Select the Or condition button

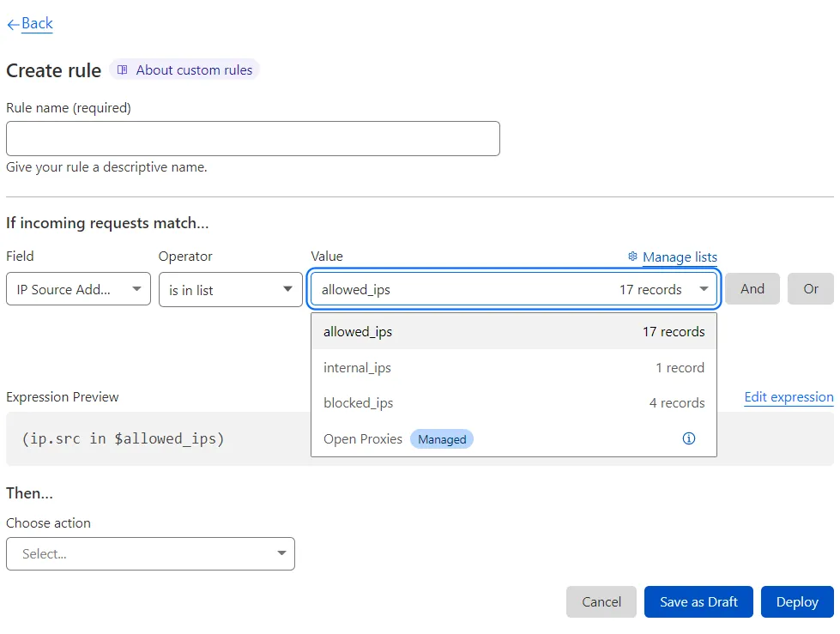coord(810,289)
